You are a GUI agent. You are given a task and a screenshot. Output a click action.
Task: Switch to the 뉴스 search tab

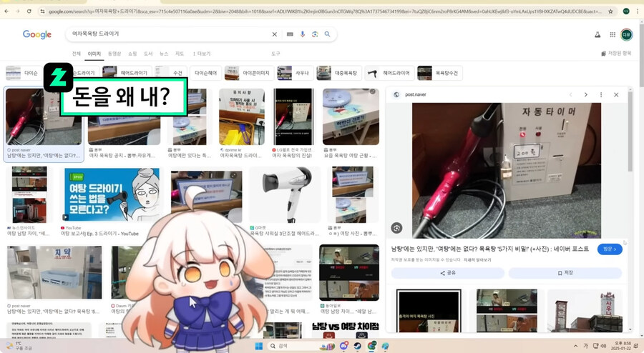pos(164,54)
